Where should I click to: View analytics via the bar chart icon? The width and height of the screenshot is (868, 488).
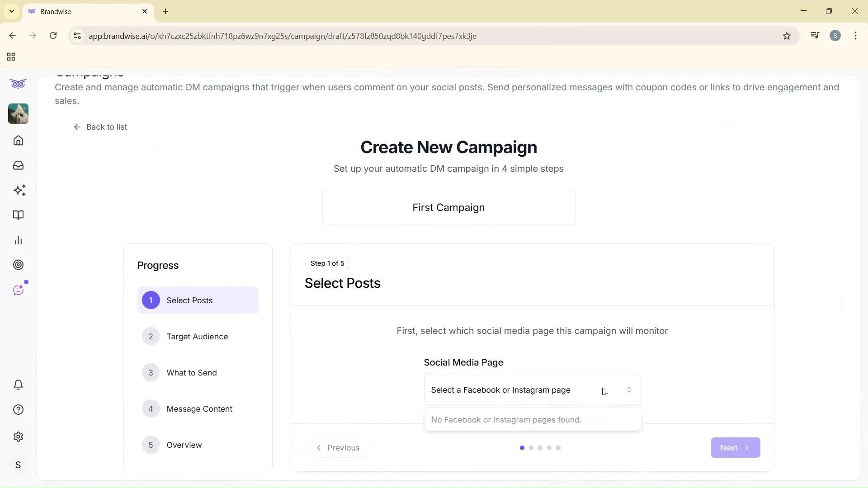(18, 240)
